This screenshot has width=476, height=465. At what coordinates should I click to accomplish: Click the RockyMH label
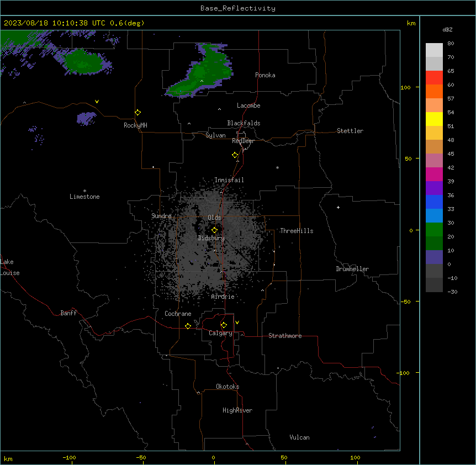click(135, 125)
